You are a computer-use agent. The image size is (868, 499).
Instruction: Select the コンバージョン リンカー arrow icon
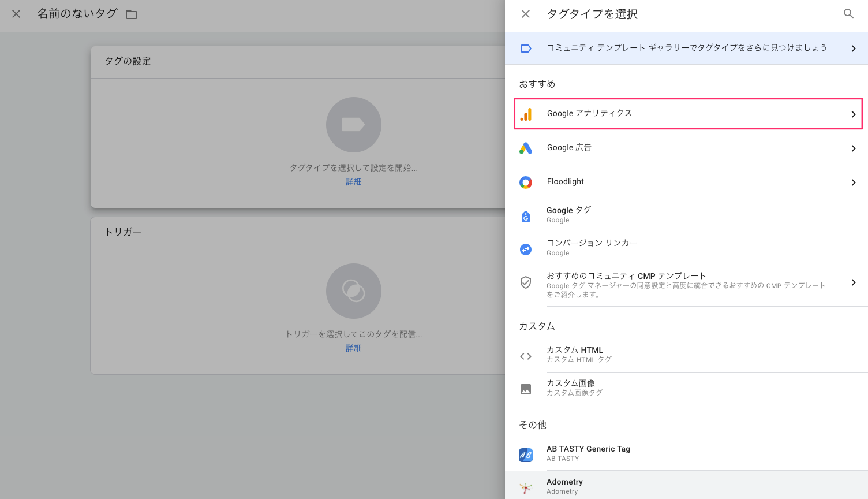(x=526, y=249)
